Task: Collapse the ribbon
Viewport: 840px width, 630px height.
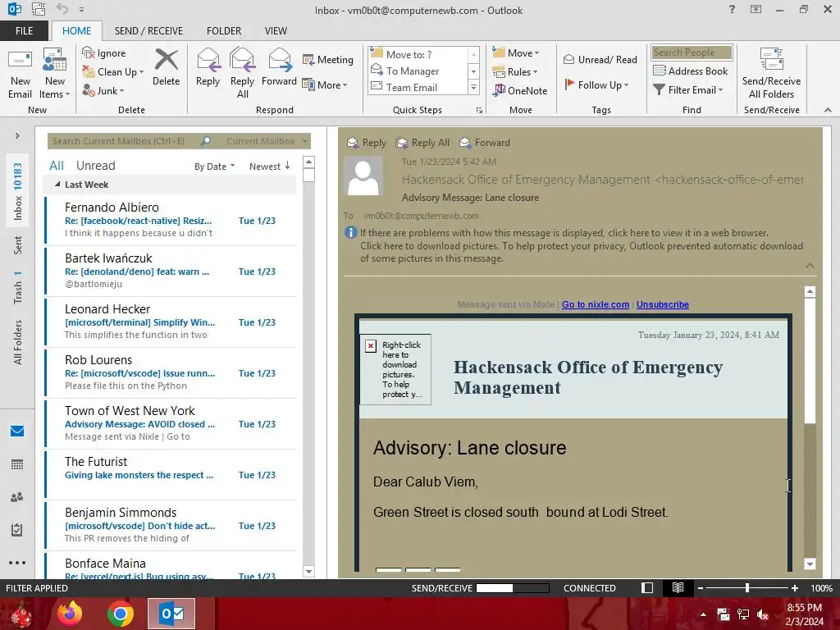Action: coord(828,110)
